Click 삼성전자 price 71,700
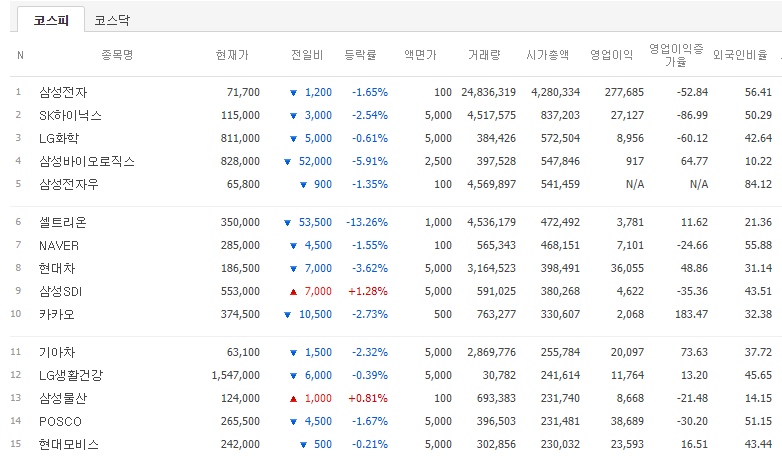This screenshot has height=456, width=782. (x=243, y=92)
